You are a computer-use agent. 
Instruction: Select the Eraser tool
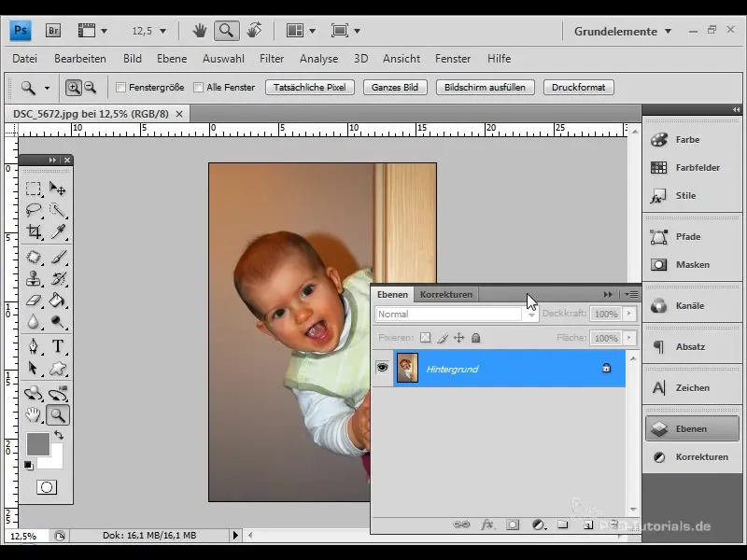[33, 301]
